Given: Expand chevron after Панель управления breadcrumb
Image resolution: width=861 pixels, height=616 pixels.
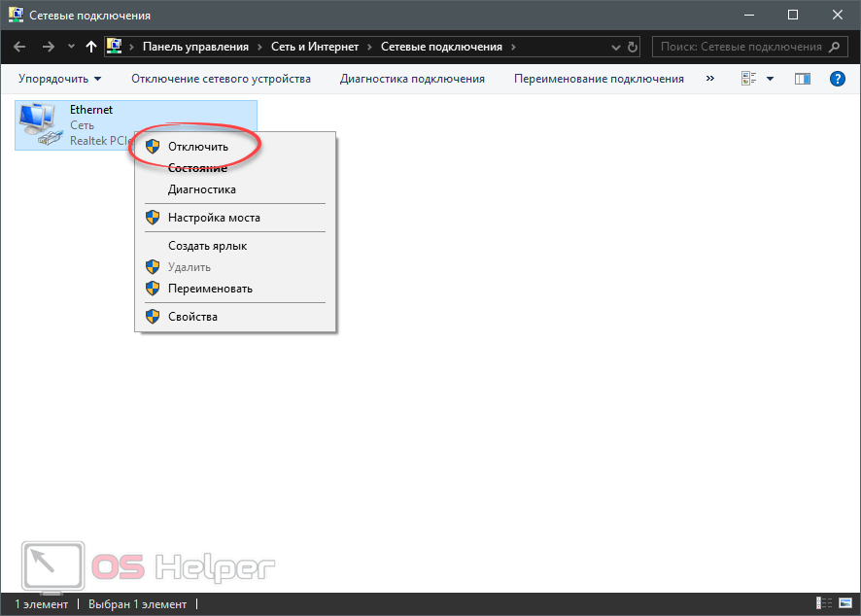Looking at the screenshot, I should (259, 47).
